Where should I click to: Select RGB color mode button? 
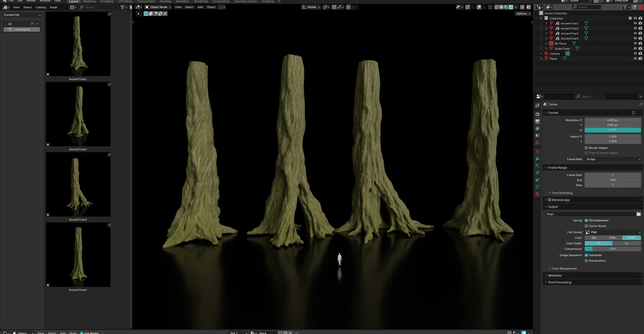(613, 238)
